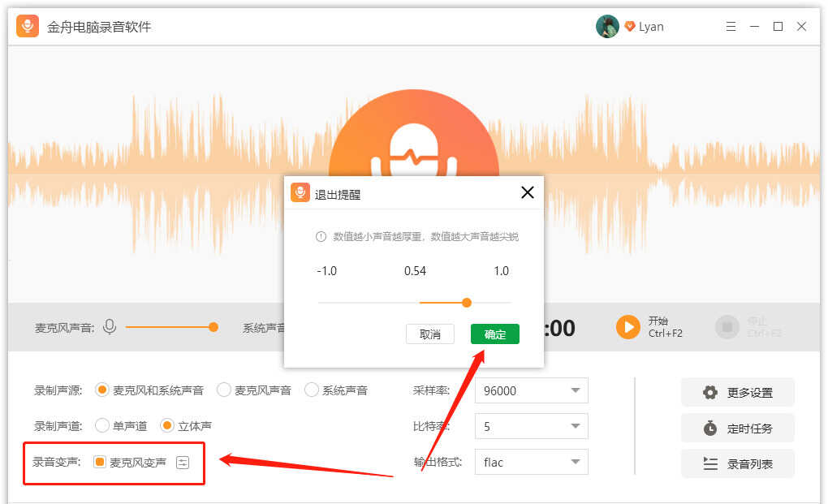Click the pitch slider handle in dialog
The width and height of the screenshot is (828, 504).
click(467, 303)
